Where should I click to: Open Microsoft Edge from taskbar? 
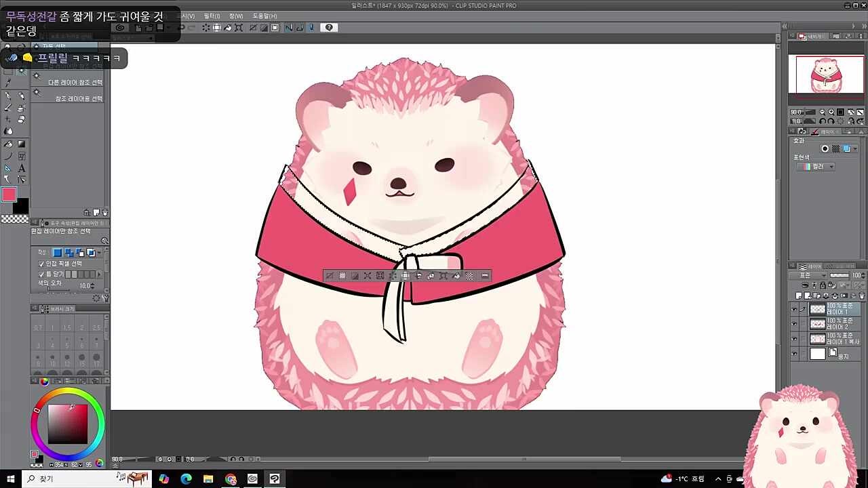coord(186,479)
